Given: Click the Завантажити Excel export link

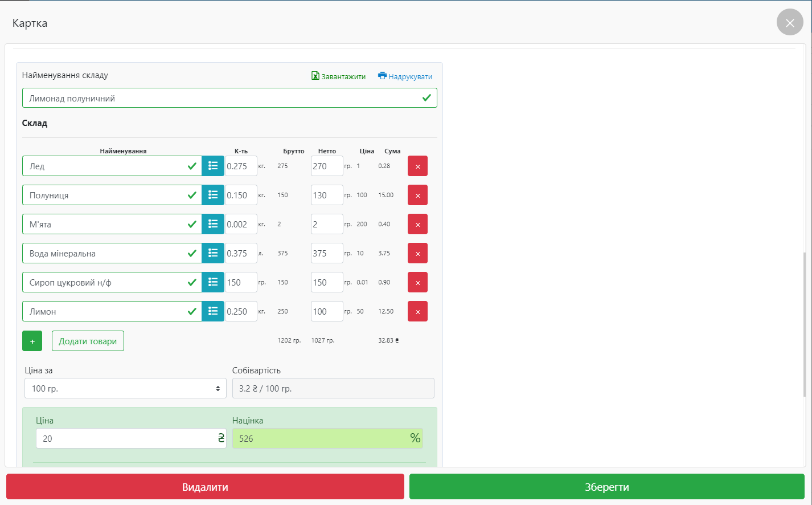Looking at the screenshot, I should (339, 76).
